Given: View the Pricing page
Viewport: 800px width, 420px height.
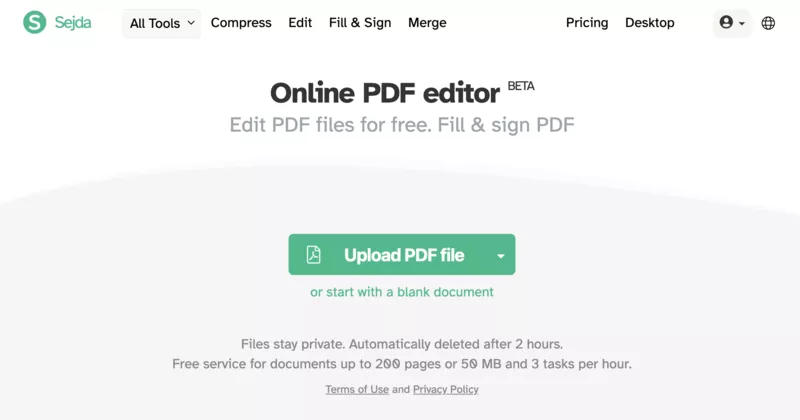Looking at the screenshot, I should [587, 23].
